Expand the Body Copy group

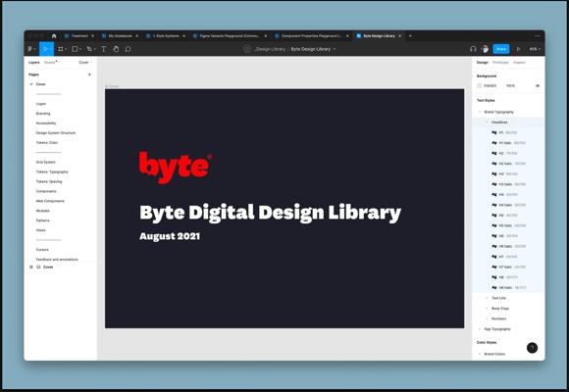(487, 309)
